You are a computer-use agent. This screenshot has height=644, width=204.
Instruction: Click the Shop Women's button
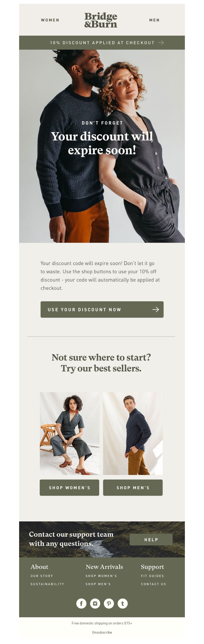(69, 487)
